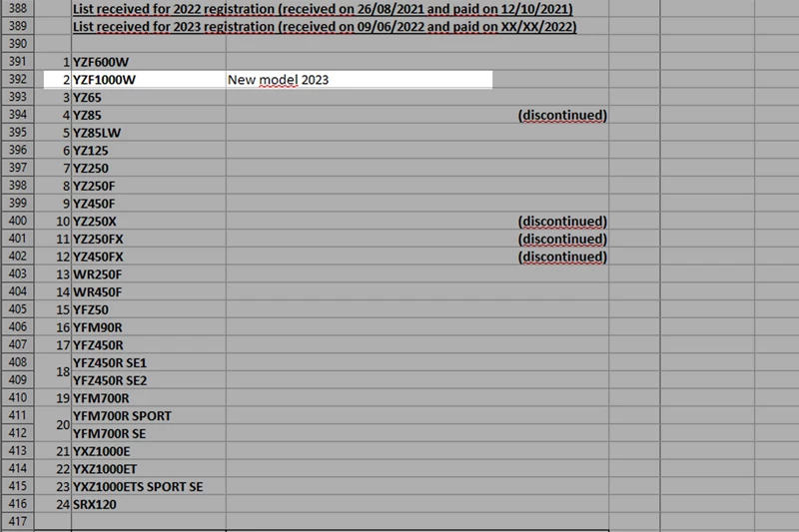Select the YFM700R SPORT cell
Viewport: 799px width, 532px height.
point(148,416)
